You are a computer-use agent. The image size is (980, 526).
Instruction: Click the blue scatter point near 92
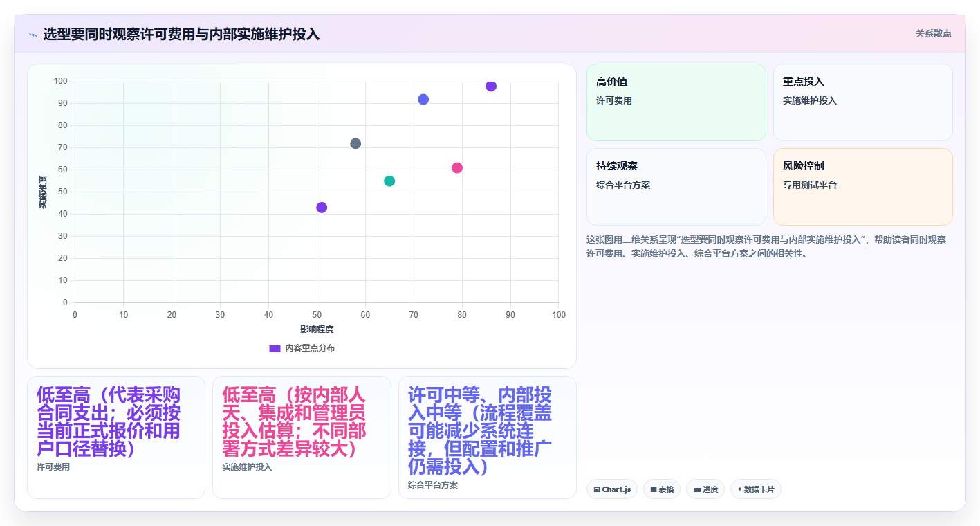click(x=423, y=99)
